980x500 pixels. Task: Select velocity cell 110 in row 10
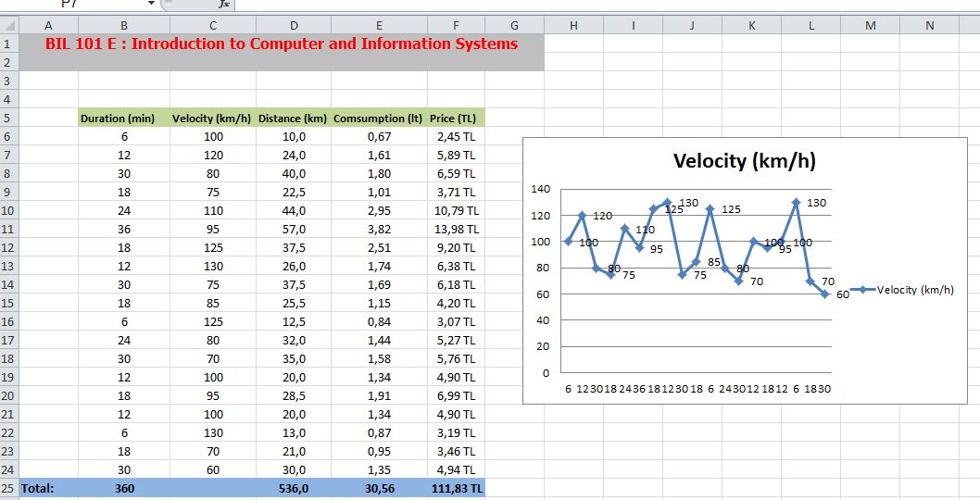213,210
